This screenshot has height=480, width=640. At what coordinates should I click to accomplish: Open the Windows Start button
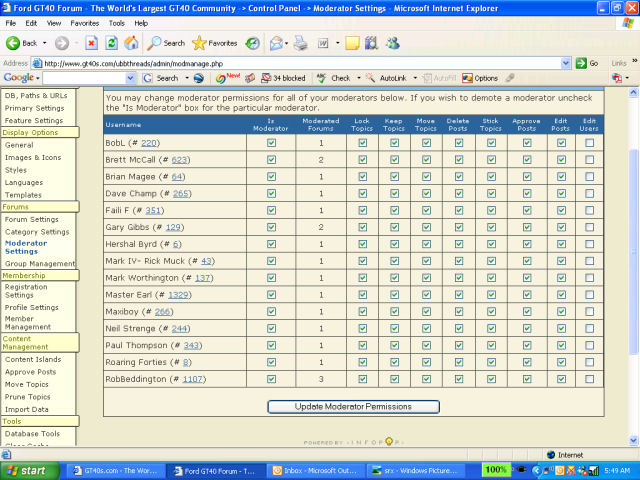click(29, 471)
